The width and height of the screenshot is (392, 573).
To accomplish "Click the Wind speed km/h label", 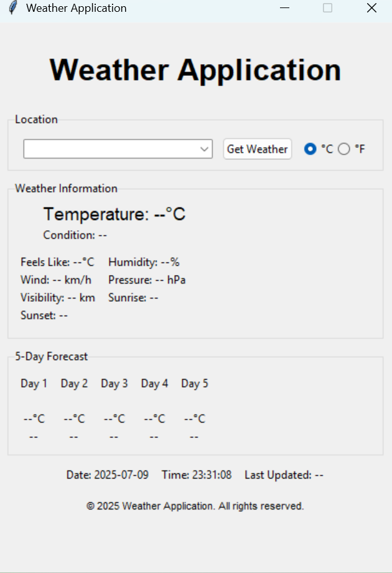I will click(x=56, y=280).
